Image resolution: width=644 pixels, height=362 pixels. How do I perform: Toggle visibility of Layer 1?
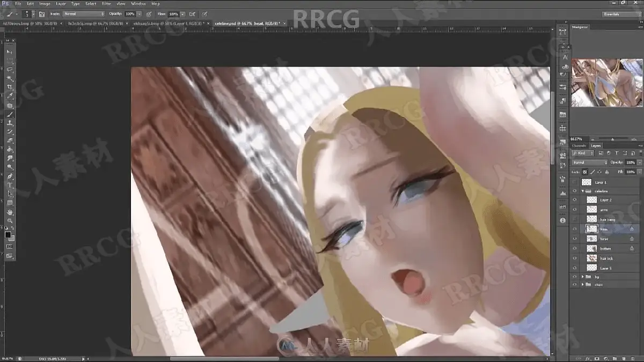(575, 182)
